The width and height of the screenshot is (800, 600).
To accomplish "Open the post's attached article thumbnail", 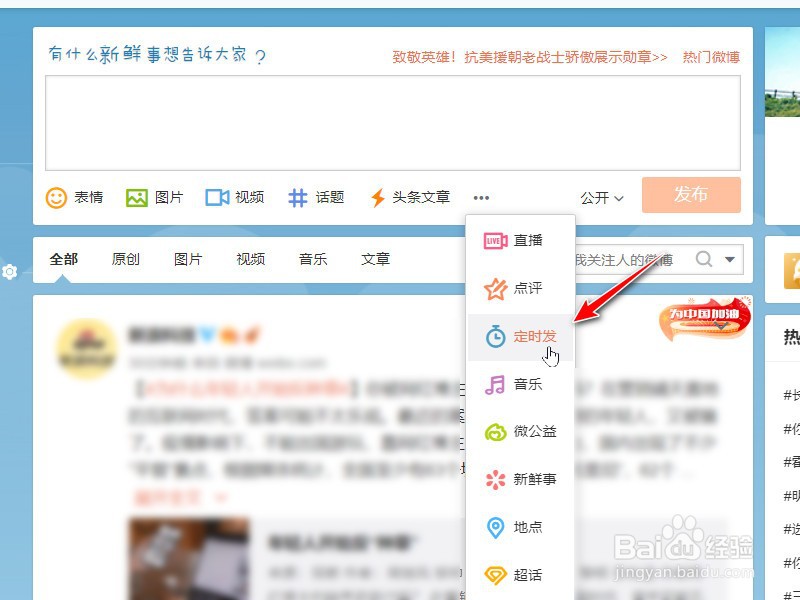I will (189, 559).
